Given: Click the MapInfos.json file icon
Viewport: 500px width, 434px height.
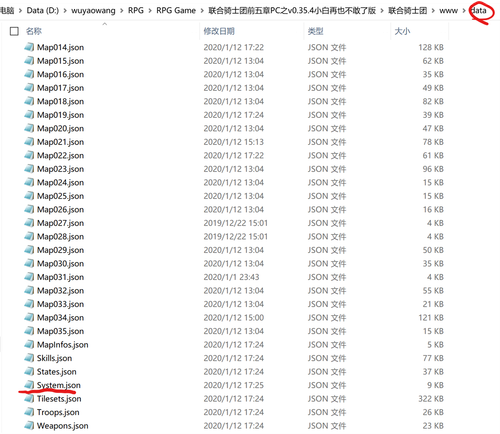Looking at the screenshot, I should pyautogui.click(x=29, y=344).
